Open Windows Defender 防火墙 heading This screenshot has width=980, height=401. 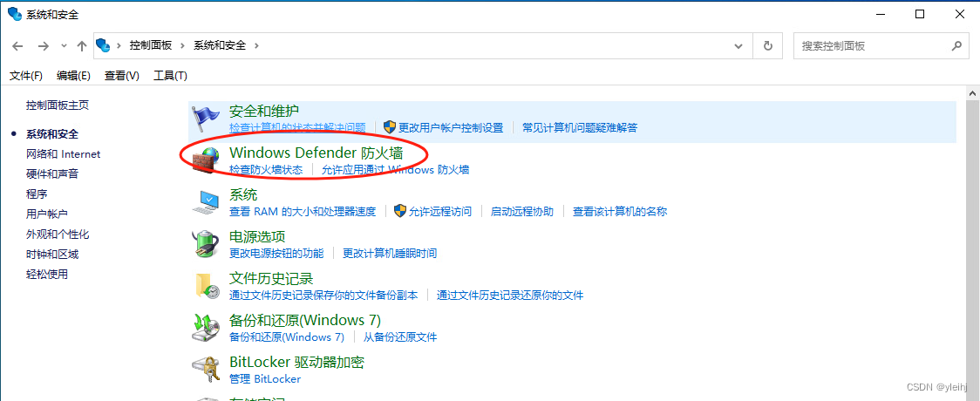click(x=316, y=153)
